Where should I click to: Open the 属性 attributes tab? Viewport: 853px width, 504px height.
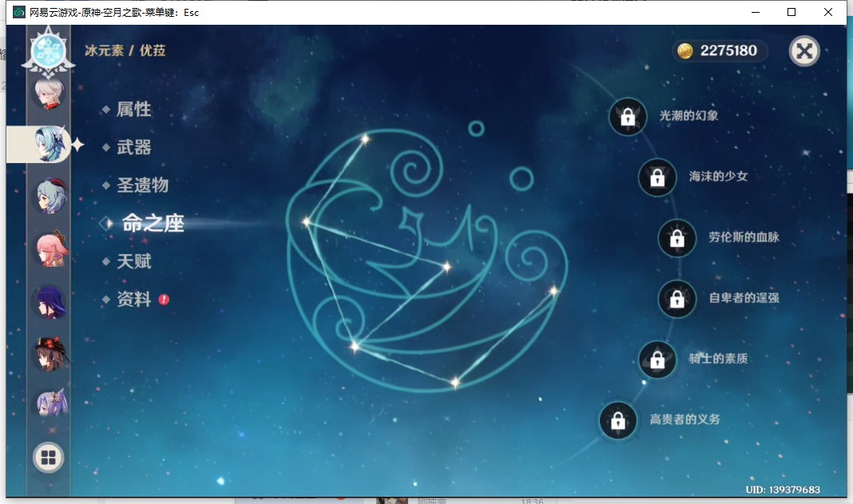click(x=133, y=109)
